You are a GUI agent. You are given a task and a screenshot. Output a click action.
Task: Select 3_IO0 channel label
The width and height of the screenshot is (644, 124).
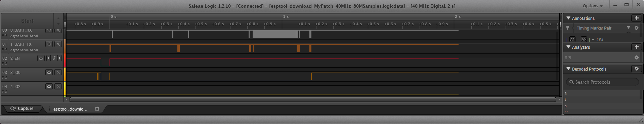(15, 72)
